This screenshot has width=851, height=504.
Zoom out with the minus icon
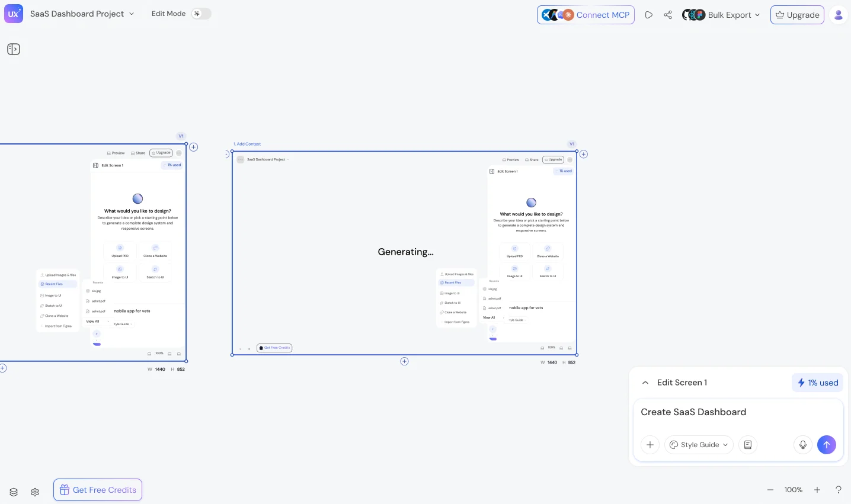click(770, 490)
